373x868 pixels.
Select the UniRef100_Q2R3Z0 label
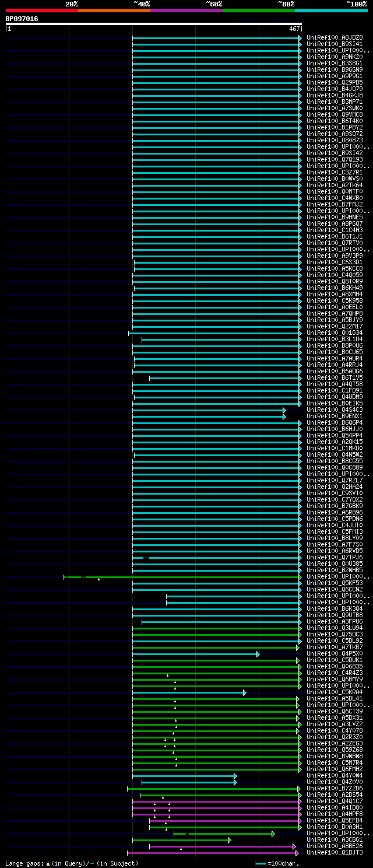click(x=335, y=737)
